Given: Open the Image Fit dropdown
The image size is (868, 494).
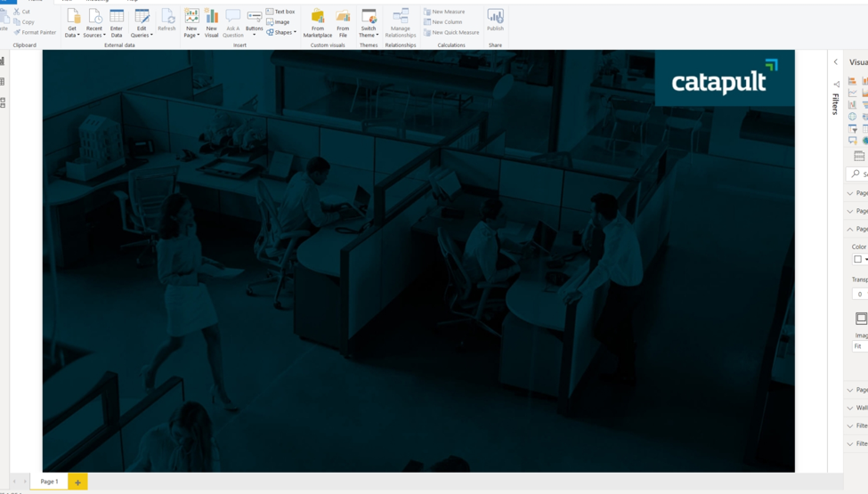Looking at the screenshot, I should 860,346.
